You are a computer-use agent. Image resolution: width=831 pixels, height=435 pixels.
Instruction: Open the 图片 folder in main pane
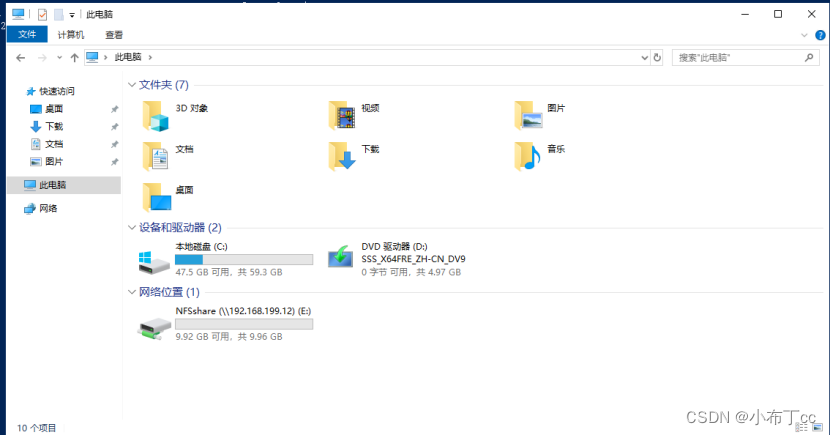click(528, 116)
